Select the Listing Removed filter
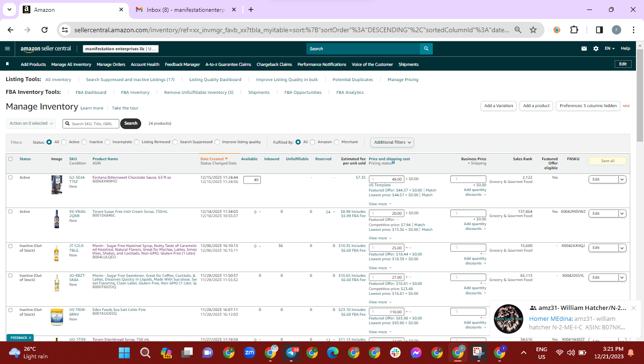 coord(137,142)
